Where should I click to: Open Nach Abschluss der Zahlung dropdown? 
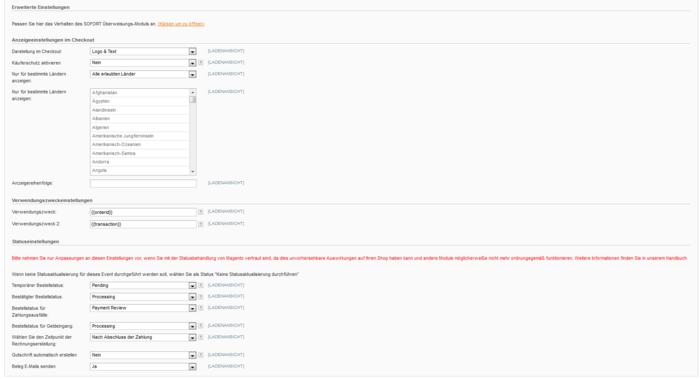[x=143, y=337]
